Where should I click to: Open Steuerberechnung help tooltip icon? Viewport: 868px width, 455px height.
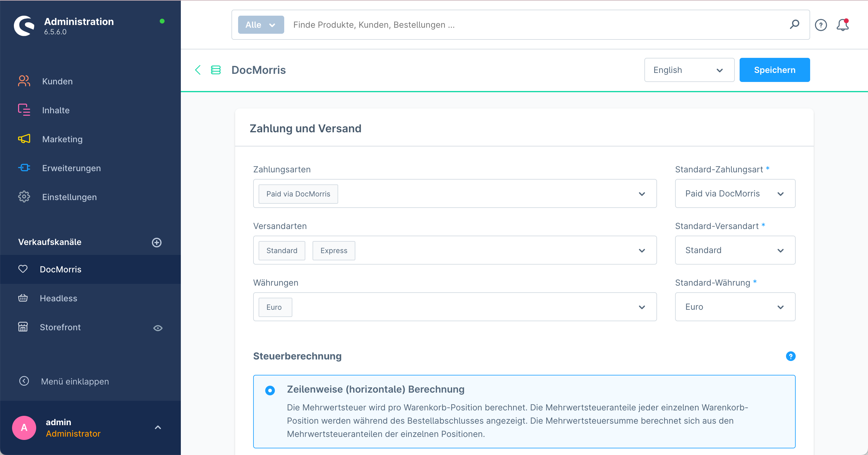(791, 356)
